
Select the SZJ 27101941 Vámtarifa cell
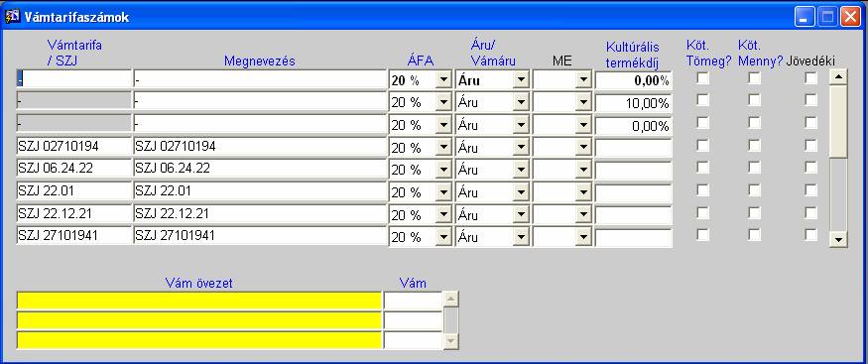73,236
